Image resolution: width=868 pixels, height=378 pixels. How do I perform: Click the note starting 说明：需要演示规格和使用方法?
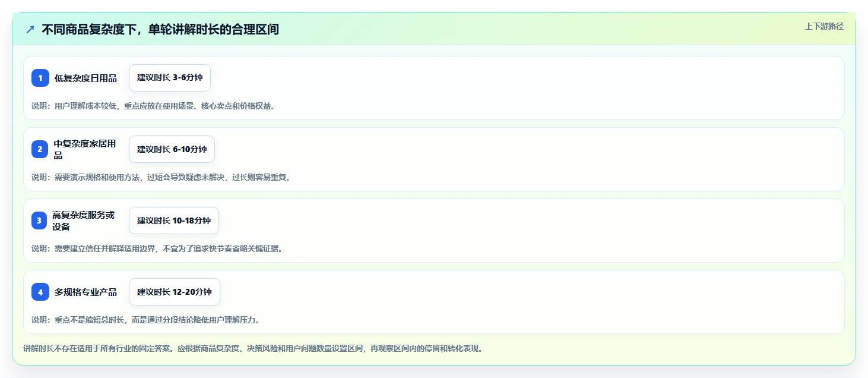[x=161, y=177]
